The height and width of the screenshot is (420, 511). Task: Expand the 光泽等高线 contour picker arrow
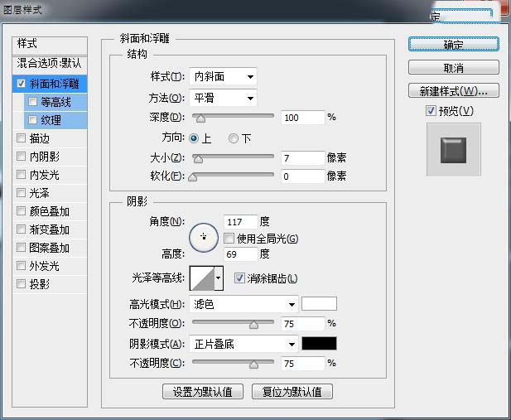[x=219, y=278]
